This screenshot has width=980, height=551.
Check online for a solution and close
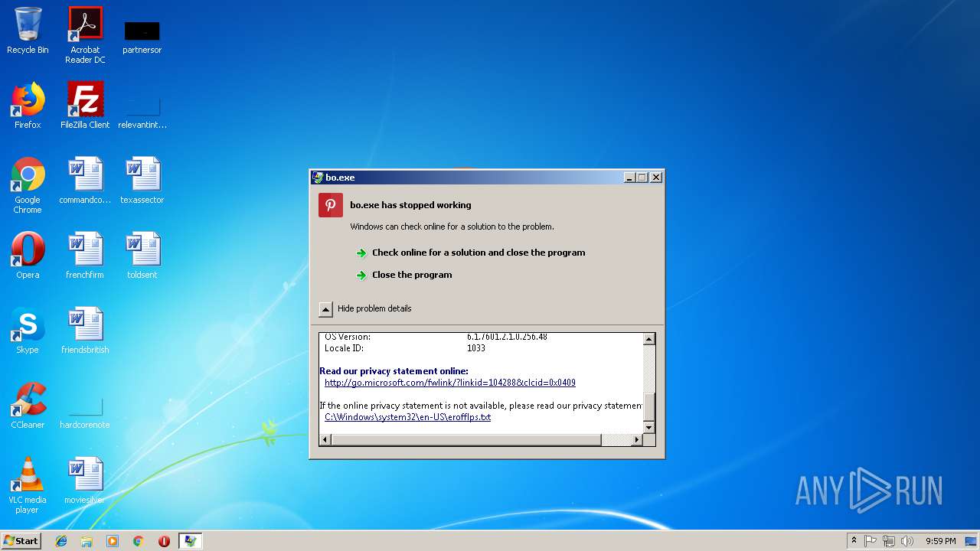click(479, 253)
